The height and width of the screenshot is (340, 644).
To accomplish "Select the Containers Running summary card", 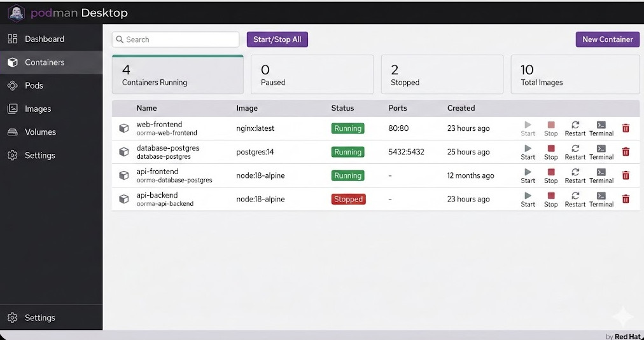I will (x=178, y=74).
